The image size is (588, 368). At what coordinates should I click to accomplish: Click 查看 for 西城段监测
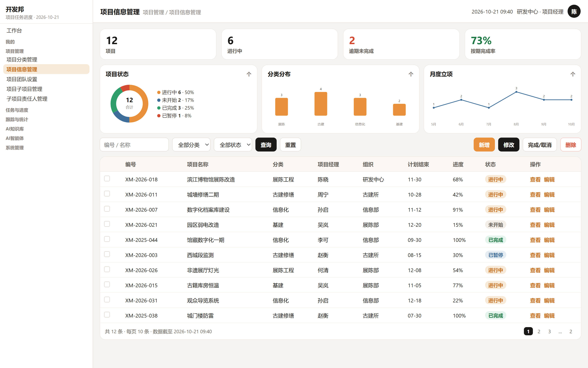click(535, 255)
